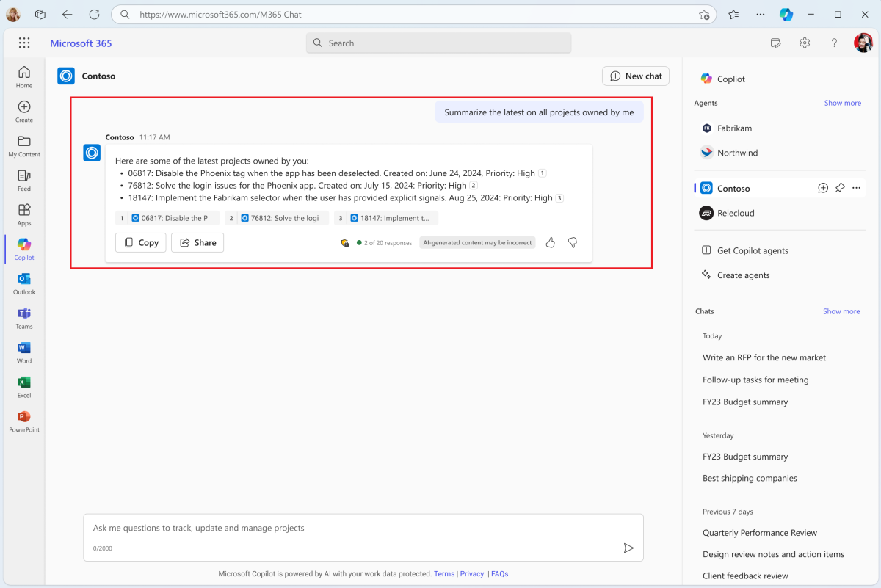The height and width of the screenshot is (588, 881).
Task: Open the Terms link
Action: click(x=444, y=574)
